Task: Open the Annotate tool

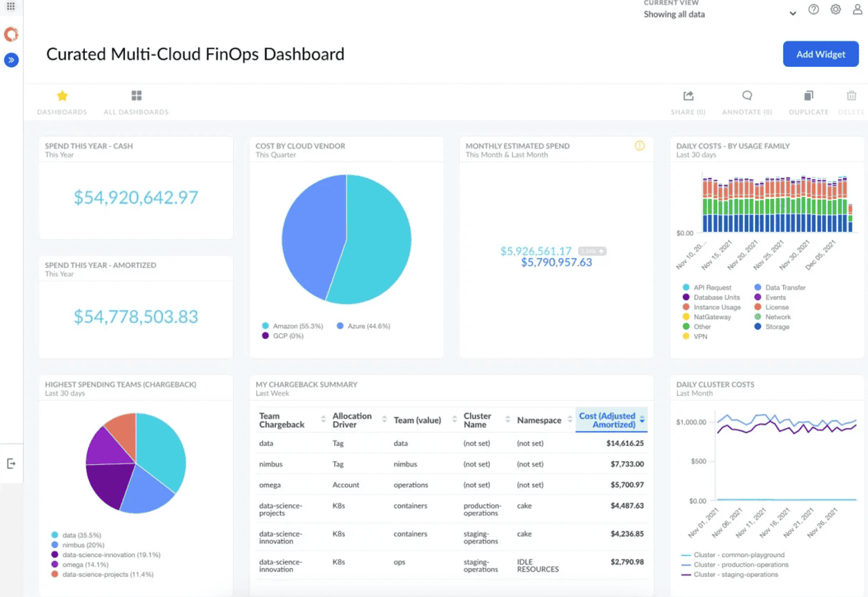Action: tap(747, 96)
